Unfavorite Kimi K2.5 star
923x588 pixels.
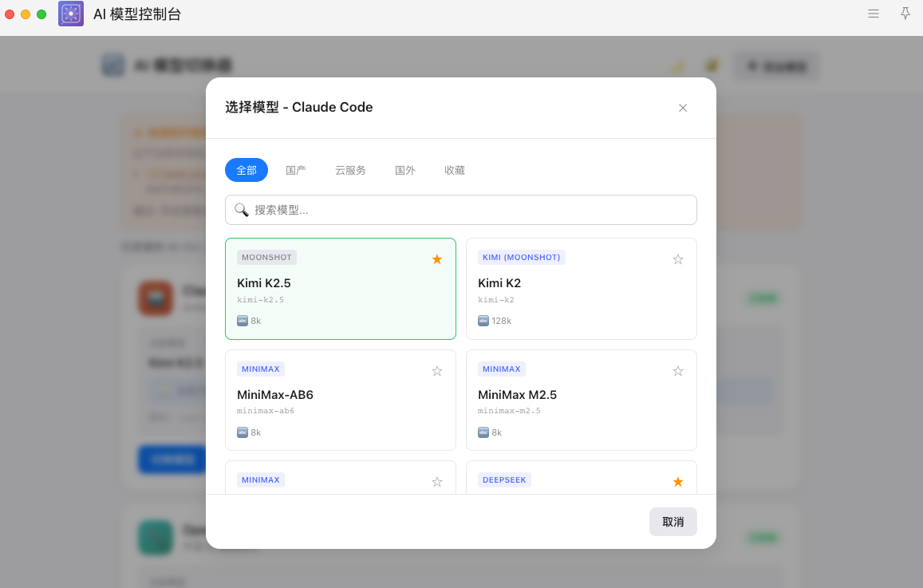(x=437, y=259)
